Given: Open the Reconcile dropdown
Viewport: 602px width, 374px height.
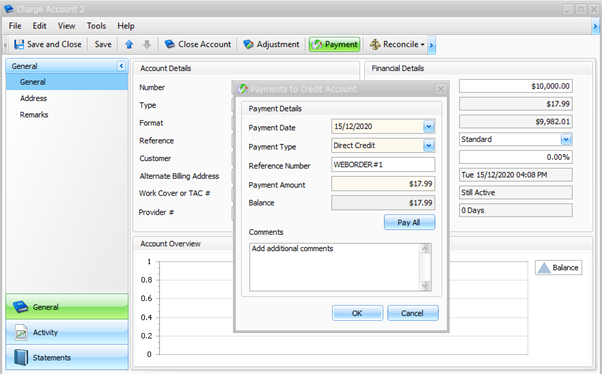Looking at the screenshot, I should (x=397, y=45).
